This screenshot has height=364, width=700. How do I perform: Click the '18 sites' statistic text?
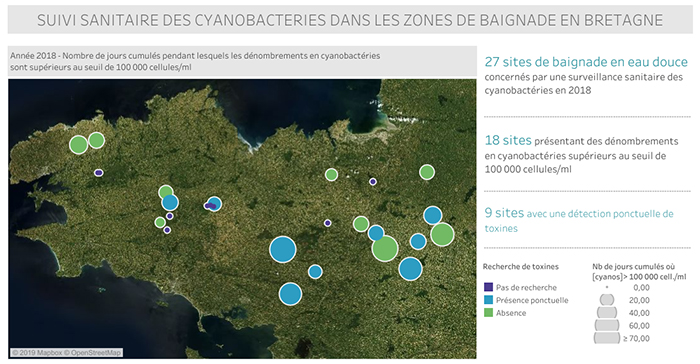(x=508, y=140)
